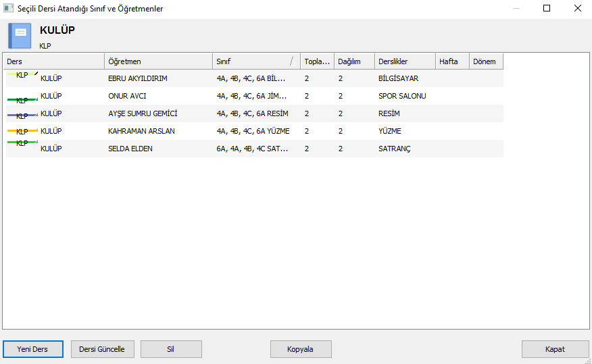
Task: Click the sort arrow in Sınıf header
Action: [x=292, y=61]
